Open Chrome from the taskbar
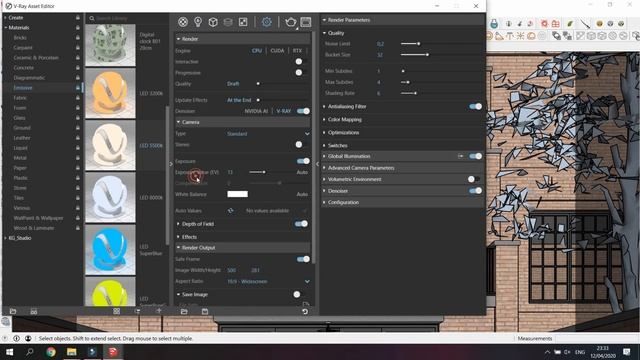 click(51, 352)
